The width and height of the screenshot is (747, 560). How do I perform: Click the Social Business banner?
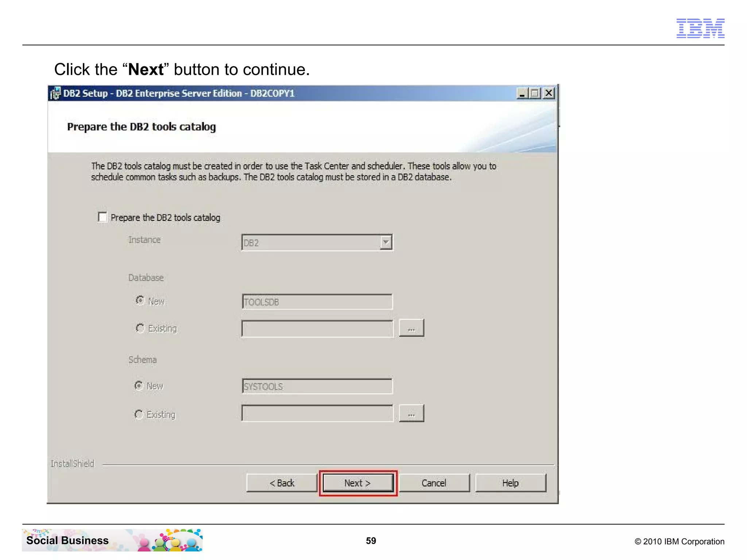pos(112,540)
